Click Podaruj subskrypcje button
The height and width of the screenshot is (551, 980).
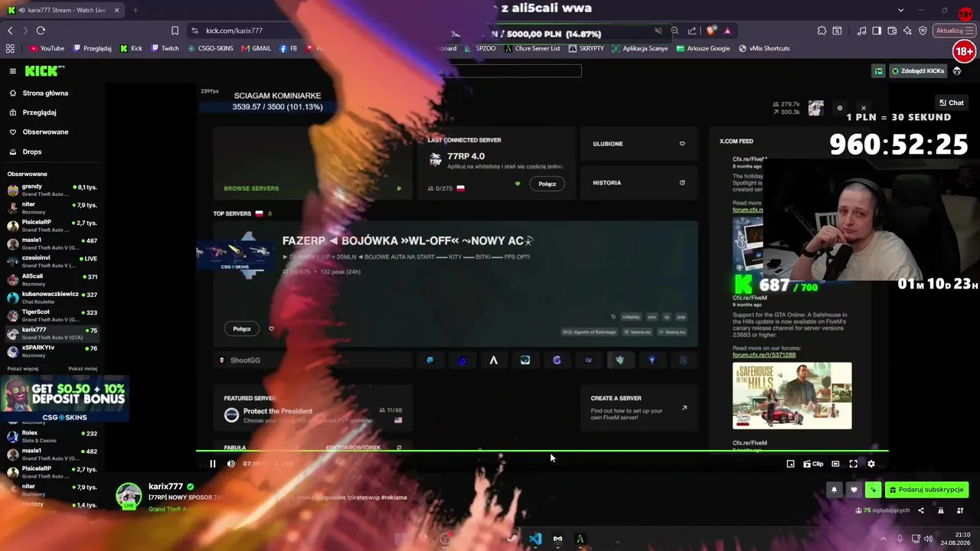tap(926, 490)
